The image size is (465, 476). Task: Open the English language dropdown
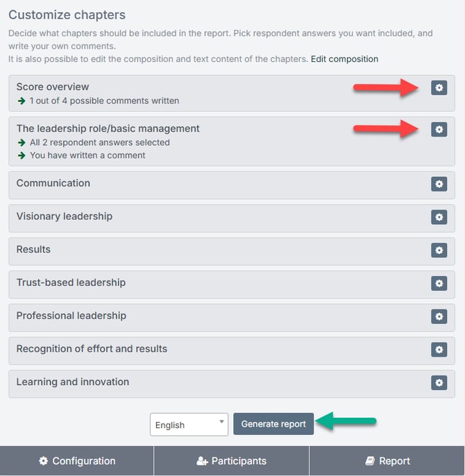point(189,425)
